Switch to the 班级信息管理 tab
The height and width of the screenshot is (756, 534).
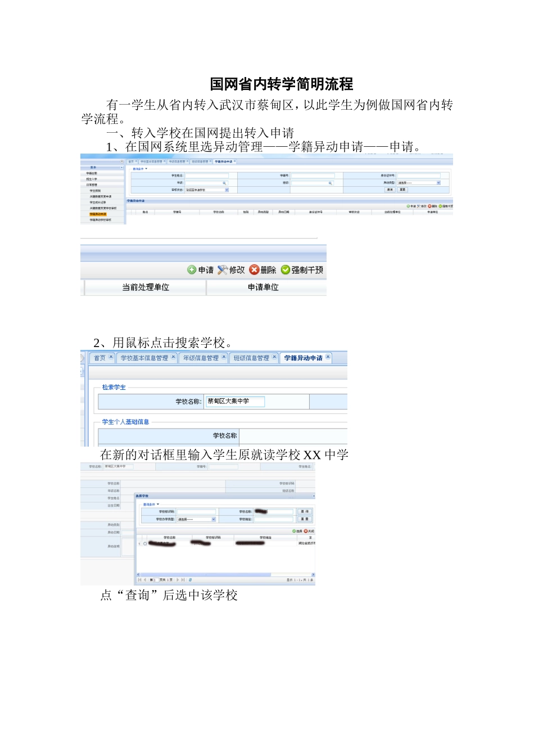(x=251, y=358)
